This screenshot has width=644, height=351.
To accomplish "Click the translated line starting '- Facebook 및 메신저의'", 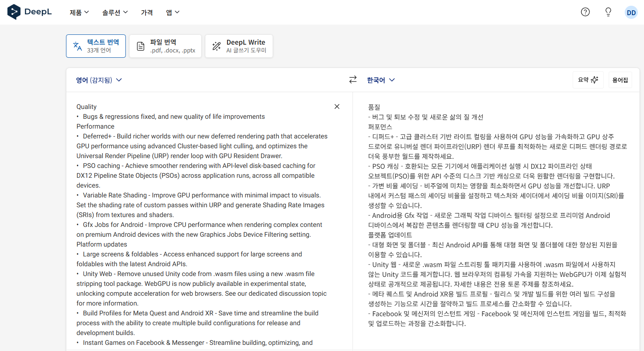I will click(x=497, y=314).
